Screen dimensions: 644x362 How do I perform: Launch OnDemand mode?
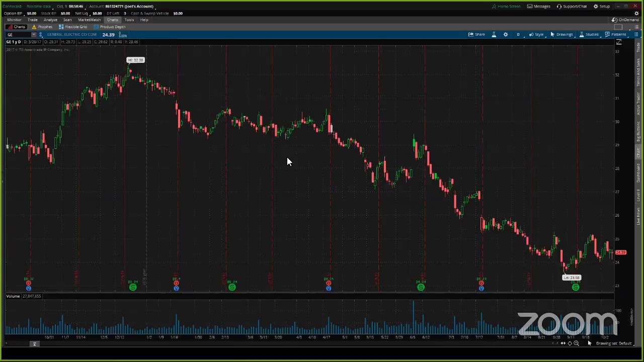point(625,20)
